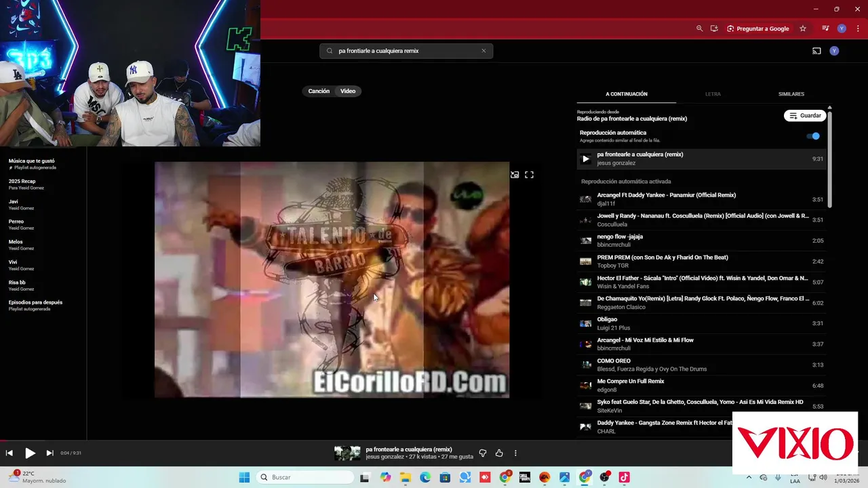Open Episodios para después playlist

pyautogui.click(x=35, y=305)
